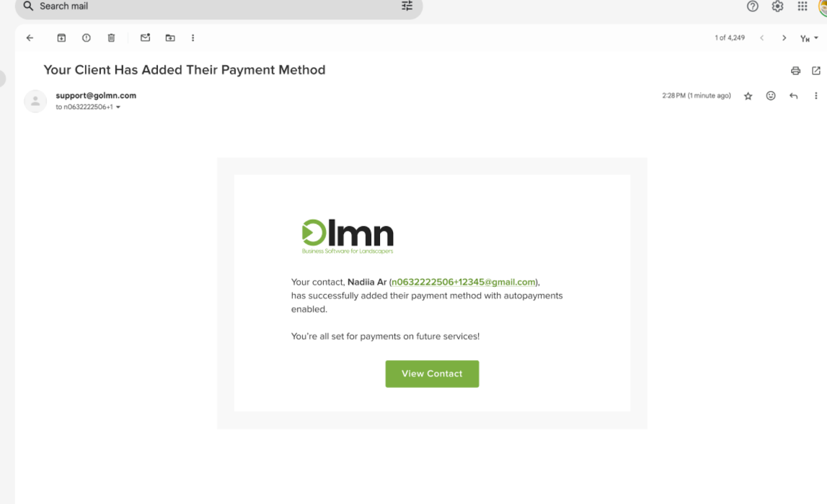Reply to support@golmn.com

[x=793, y=96]
